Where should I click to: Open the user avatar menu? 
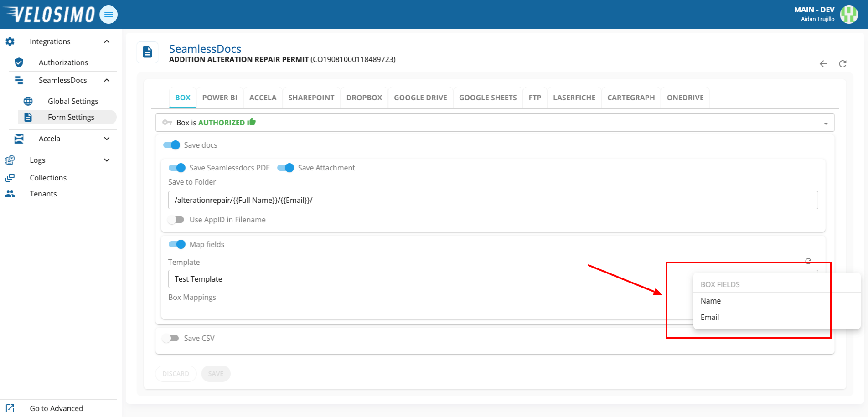point(849,15)
